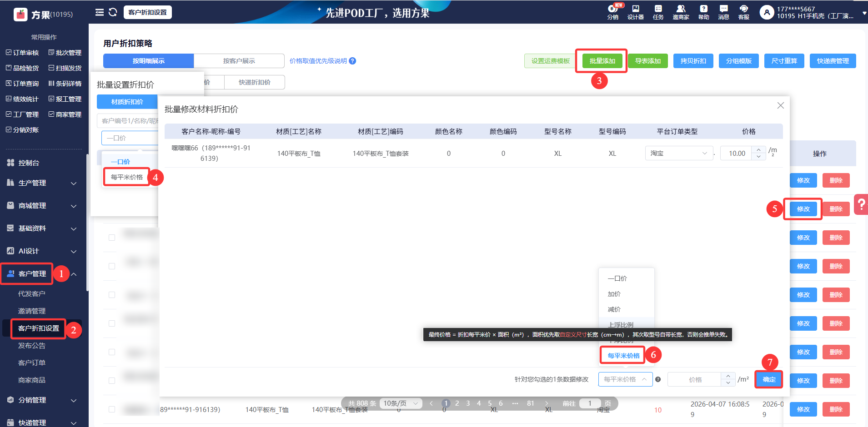Go to page 81 in the pagination
868x427 pixels.
pyautogui.click(x=531, y=403)
